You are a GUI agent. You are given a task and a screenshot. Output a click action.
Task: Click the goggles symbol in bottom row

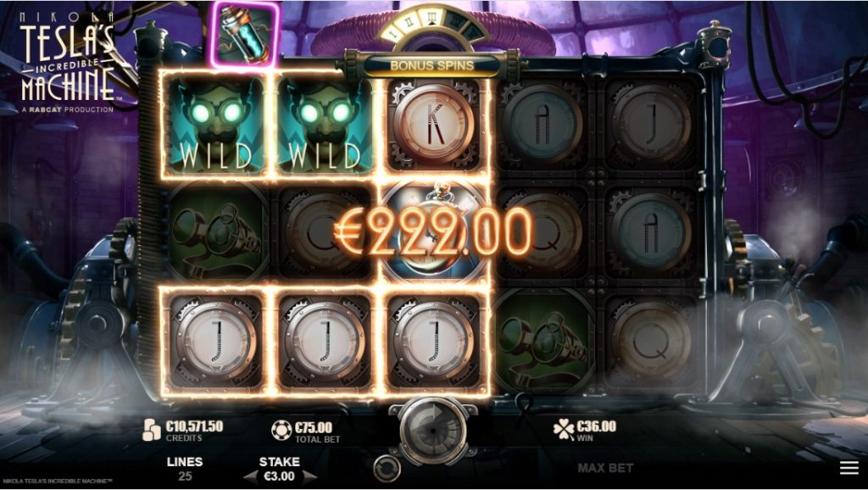pyautogui.click(x=543, y=342)
